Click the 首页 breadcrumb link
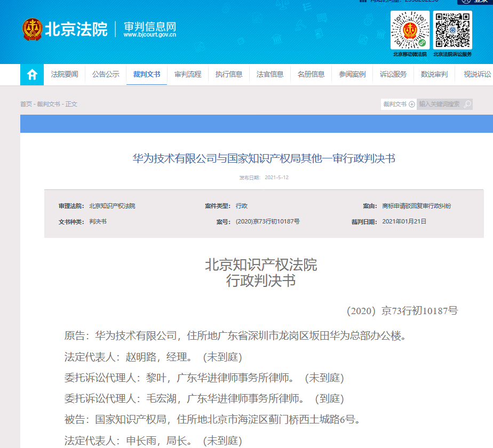This screenshot has height=448, width=493. (26, 104)
